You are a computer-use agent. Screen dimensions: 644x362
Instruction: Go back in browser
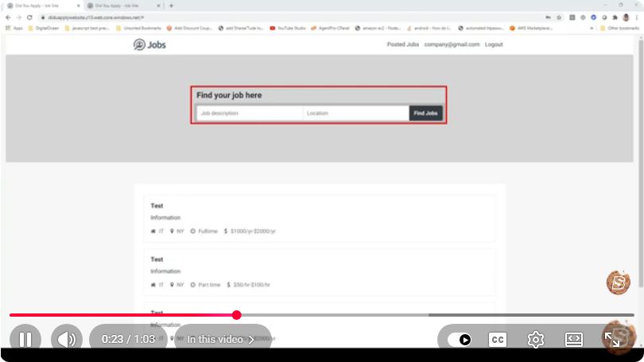(8, 18)
